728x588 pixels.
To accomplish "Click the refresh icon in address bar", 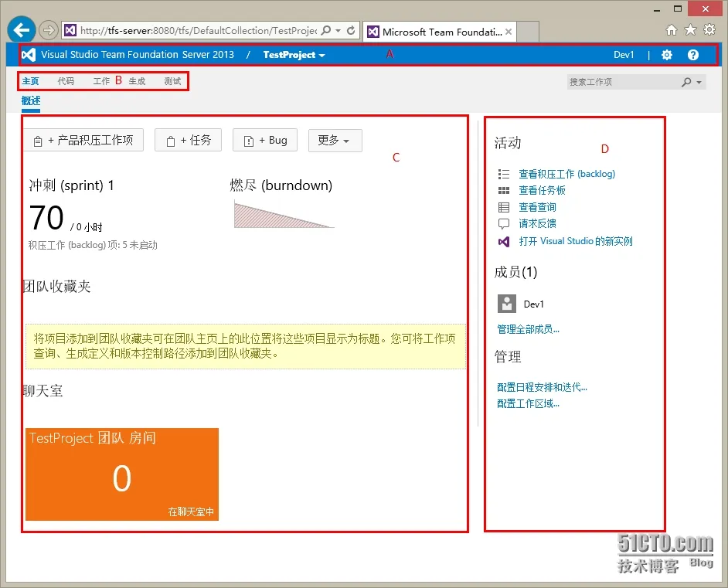I will [351, 31].
